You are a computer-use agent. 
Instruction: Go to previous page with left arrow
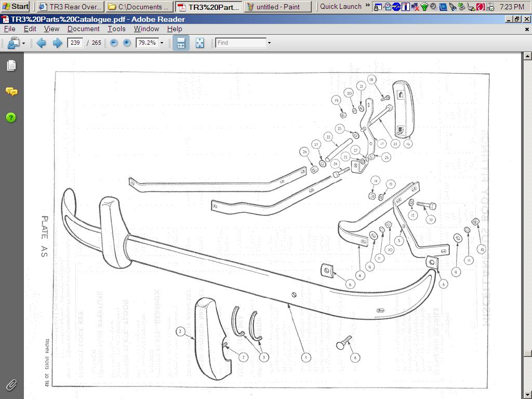[42, 43]
